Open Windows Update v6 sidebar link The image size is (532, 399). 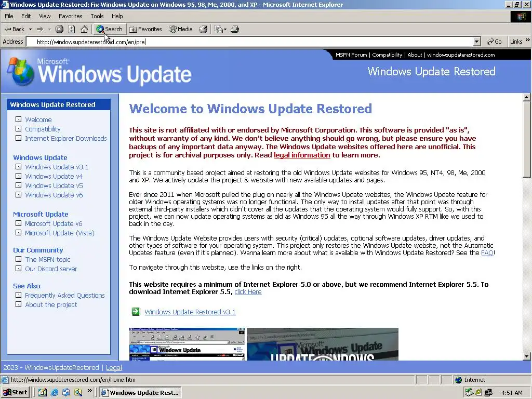click(54, 195)
